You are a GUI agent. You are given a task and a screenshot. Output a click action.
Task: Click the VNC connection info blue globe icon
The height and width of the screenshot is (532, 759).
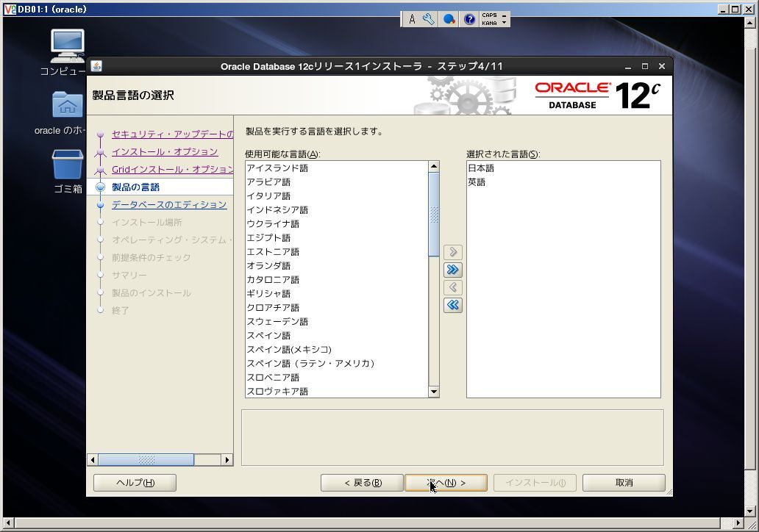click(x=449, y=19)
